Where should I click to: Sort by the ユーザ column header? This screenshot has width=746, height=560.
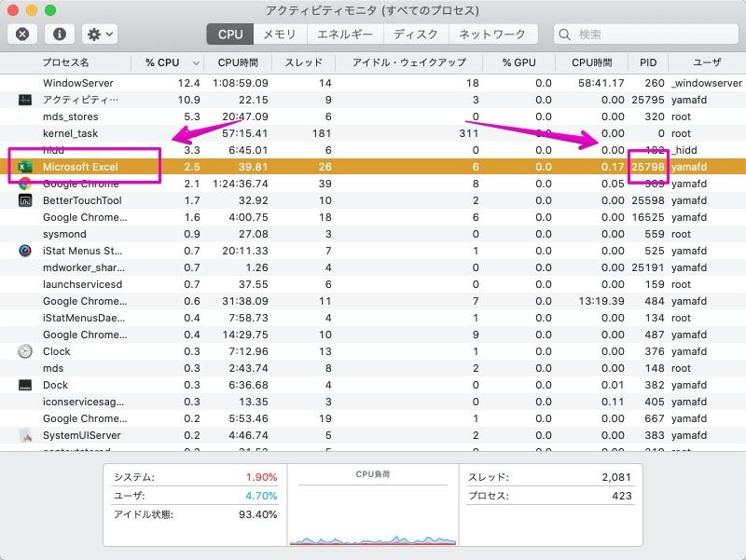click(707, 62)
